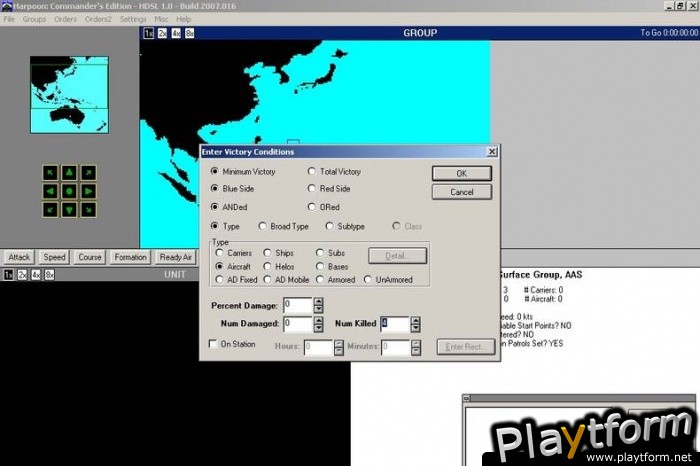Choose Armored unit type
The width and height of the screenshot is (700, 466).
(336, 280)
